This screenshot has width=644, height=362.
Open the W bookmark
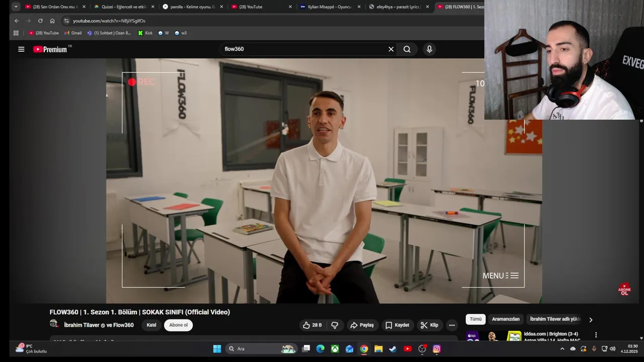point(164,33)
